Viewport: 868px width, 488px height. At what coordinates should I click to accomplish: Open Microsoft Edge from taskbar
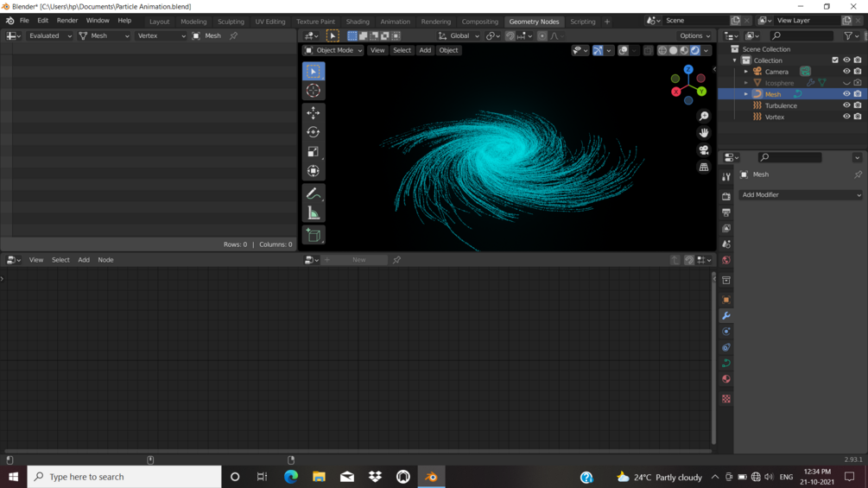(x=290, y=477)
